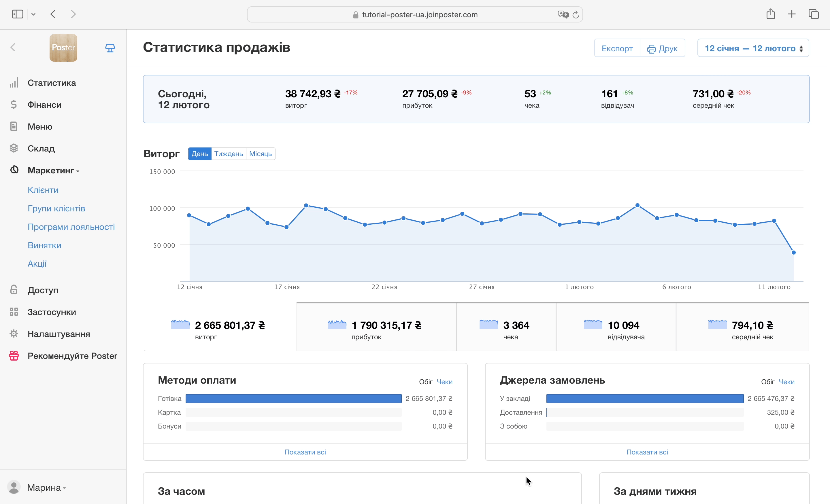Click the Застосунки grid icon

pos(14,312)
